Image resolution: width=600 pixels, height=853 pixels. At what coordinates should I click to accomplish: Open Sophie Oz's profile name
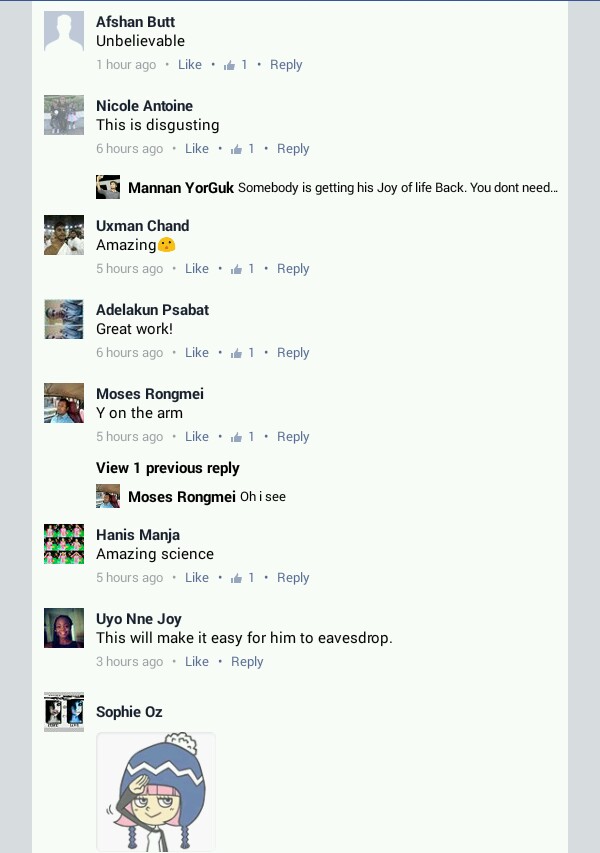[129, 712]
